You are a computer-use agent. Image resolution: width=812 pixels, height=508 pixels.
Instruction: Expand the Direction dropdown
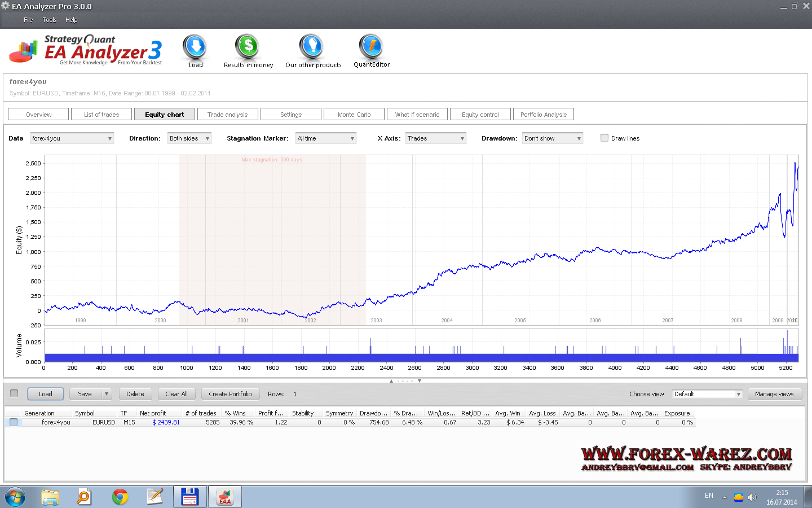coord(189,138)
